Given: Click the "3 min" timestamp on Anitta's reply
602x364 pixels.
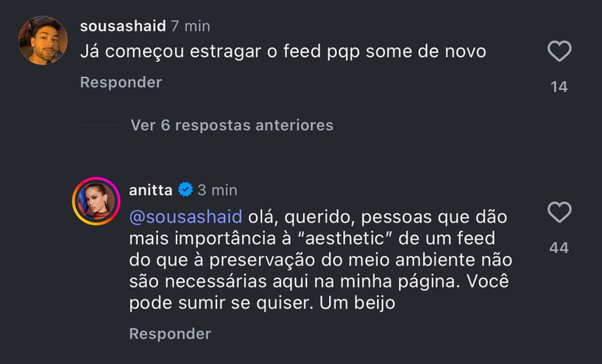Looking at the screenshot, I should pos(217,190).
